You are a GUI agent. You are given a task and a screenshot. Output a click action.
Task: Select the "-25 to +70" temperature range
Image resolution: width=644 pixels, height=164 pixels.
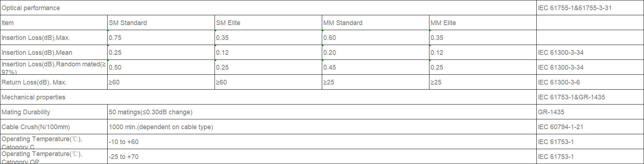124,157
